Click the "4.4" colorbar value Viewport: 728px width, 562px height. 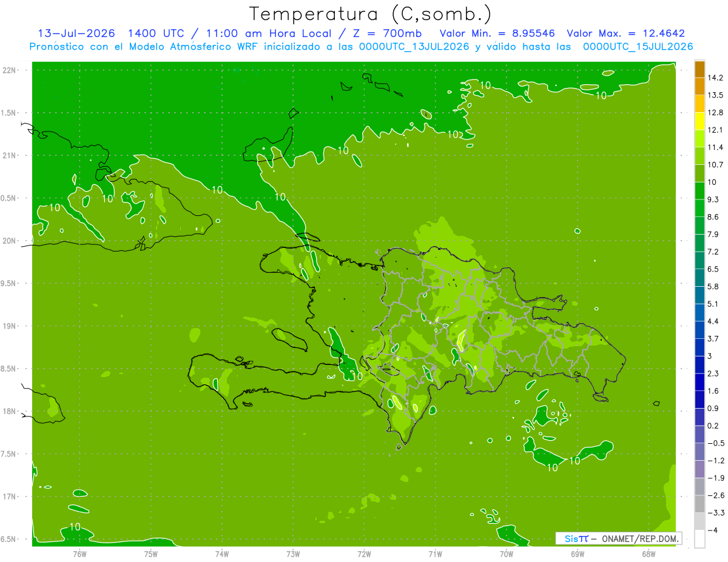(714, 321)
